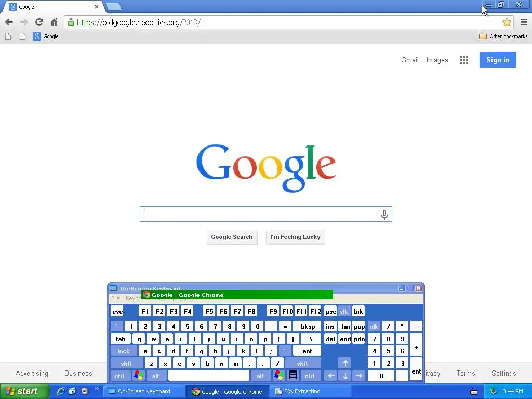Click the Sign in button
This screenshot has height=399, width=532.
click(x=498, y=60)
